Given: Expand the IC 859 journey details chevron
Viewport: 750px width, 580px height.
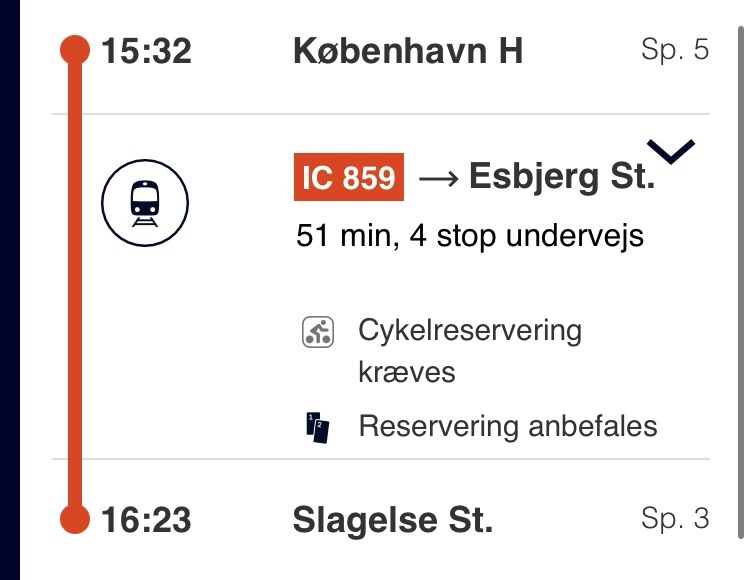Looking at the screenshot, I should (671, 152).
